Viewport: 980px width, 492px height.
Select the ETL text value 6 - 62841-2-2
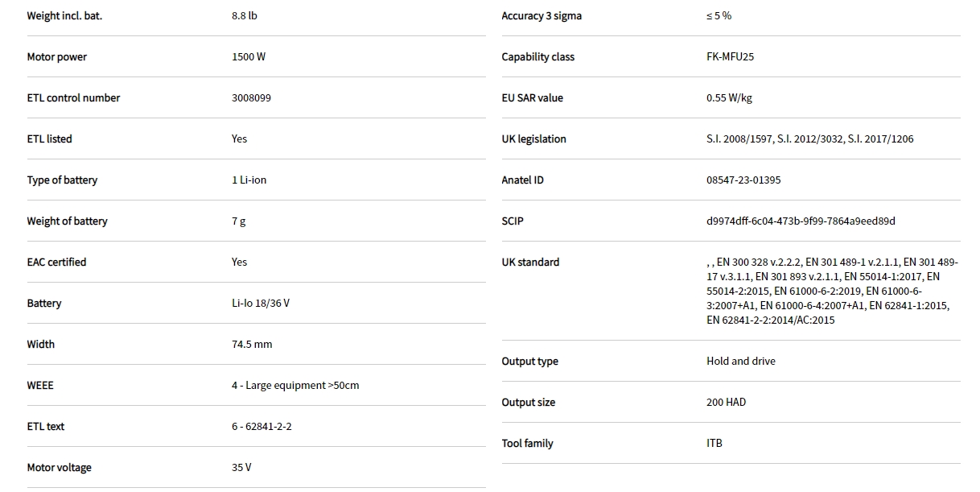coord(261,427)
